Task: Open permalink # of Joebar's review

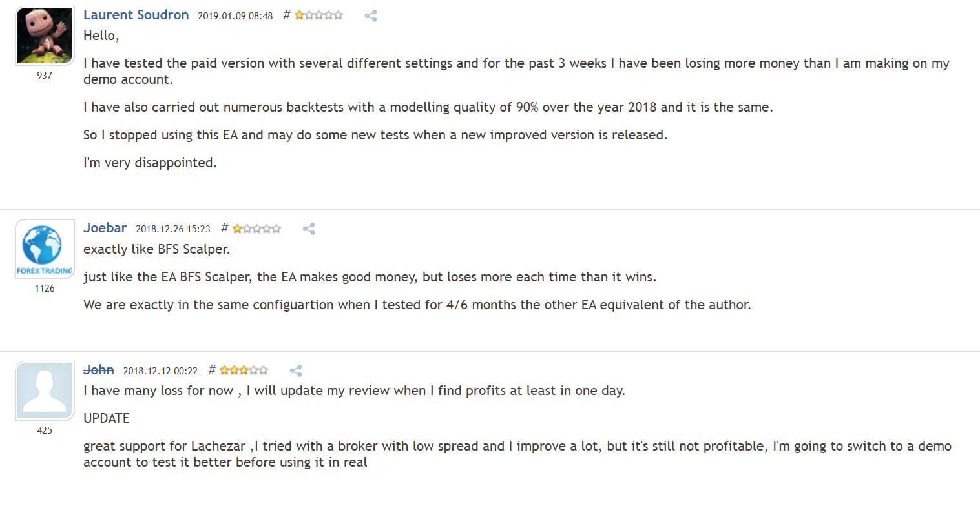Action: (225, 229)
